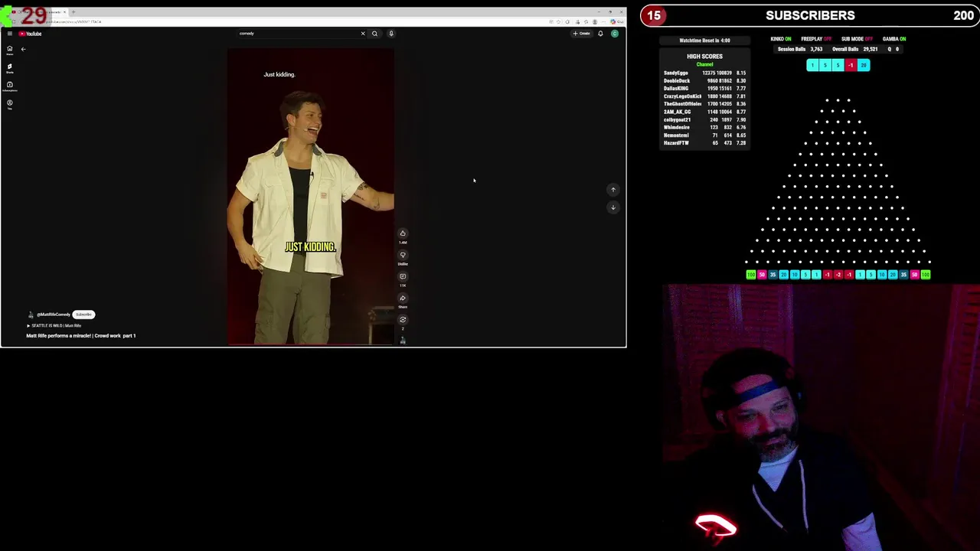This screenshot has width=980, height=551.
Task: Open the notifications bell
Action: 600,34
